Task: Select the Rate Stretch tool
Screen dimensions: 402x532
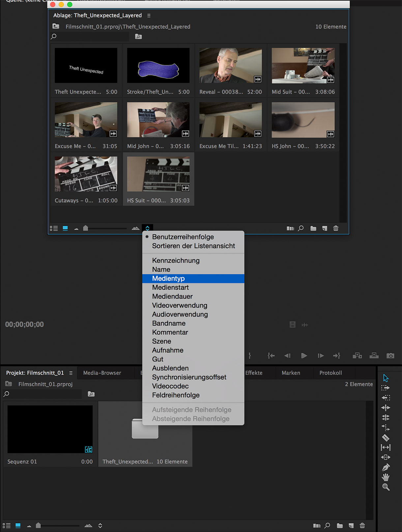Action: pos(386,427)
